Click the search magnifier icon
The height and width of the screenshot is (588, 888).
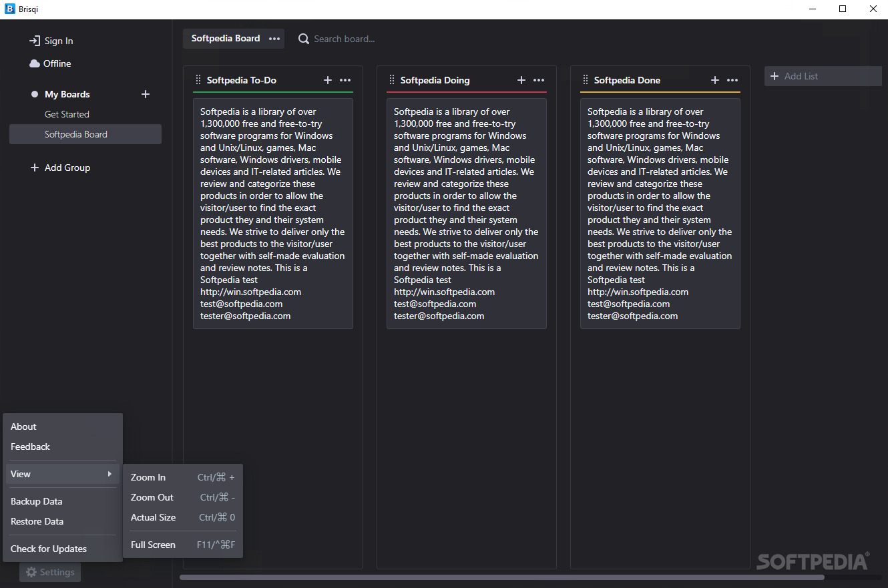[304, 39]
